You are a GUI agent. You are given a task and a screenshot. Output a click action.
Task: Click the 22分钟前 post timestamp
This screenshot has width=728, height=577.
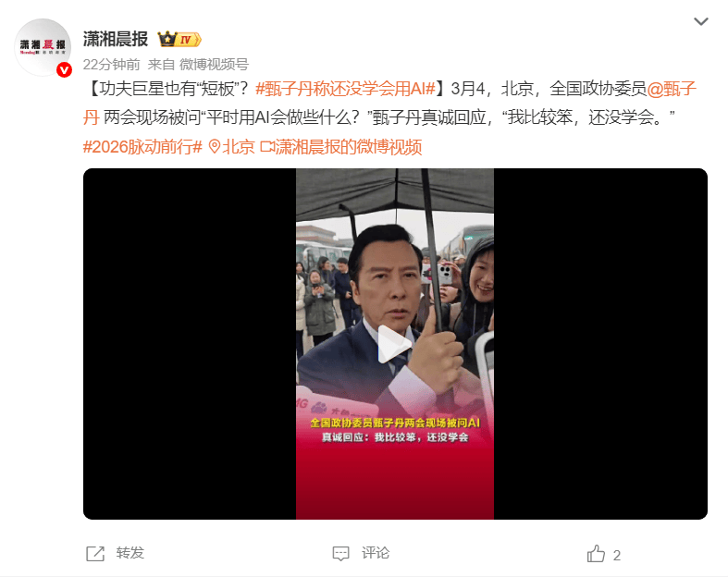(x=111, y=64)
